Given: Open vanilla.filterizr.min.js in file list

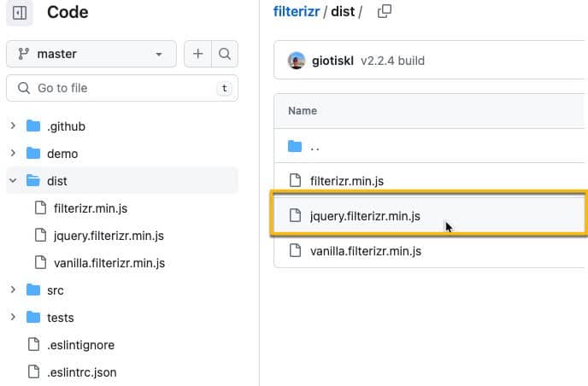Looking at the screenshot, I should pyautogui.click(x=365, y=251).
